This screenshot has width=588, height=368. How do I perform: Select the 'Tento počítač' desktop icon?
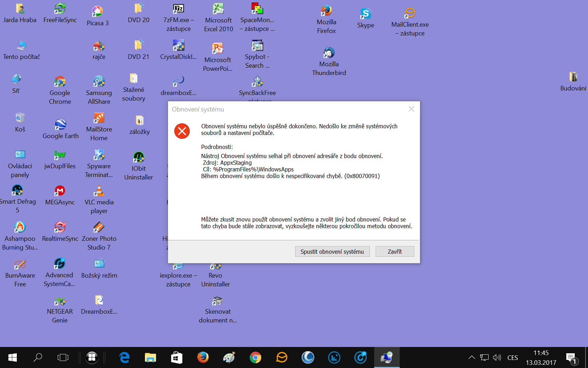[22, 50]
